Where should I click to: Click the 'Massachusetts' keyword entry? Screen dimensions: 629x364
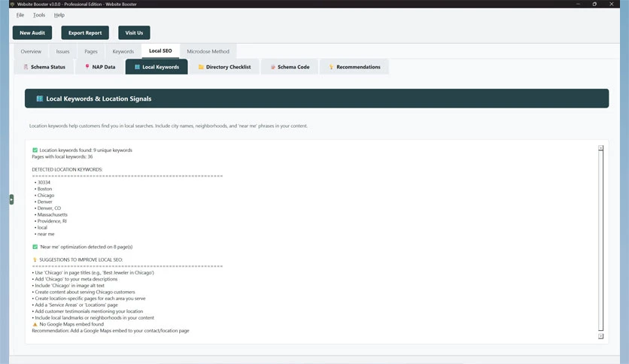pyautogui.click(x=51, y=214)
